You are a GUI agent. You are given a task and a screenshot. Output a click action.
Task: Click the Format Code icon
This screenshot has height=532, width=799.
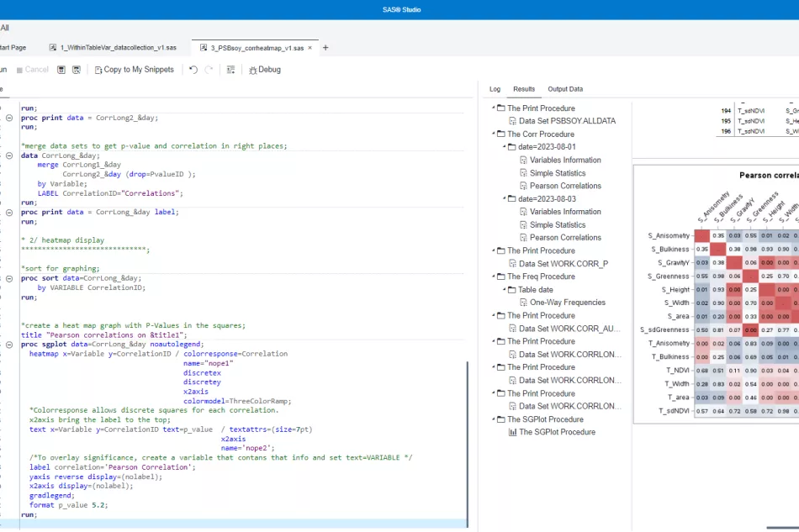point(230,70)
